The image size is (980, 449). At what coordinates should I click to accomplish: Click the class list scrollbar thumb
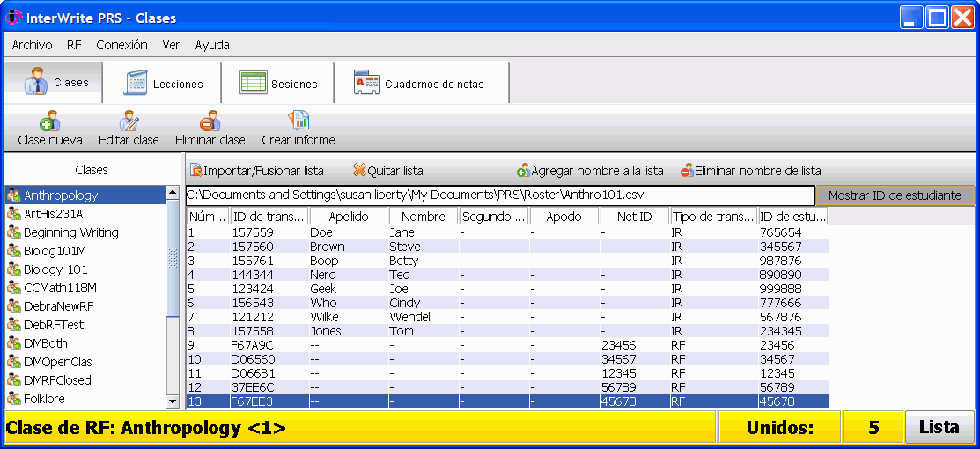click(x=173, y=258)
